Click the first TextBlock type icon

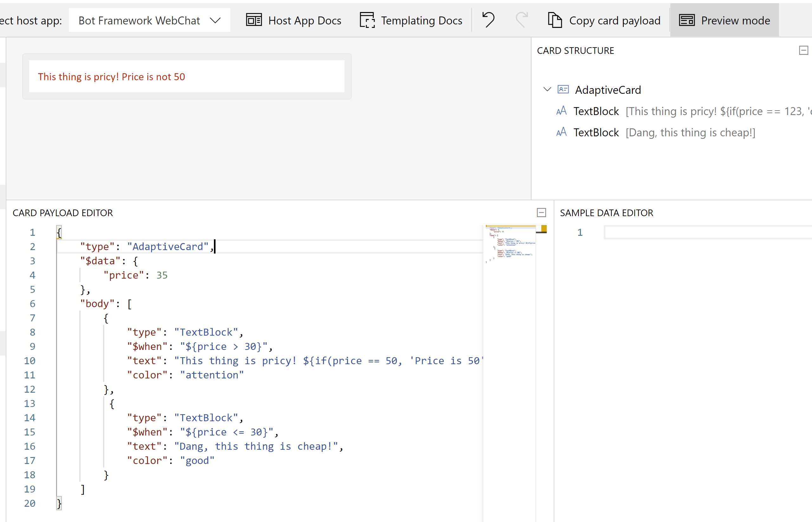561,111
